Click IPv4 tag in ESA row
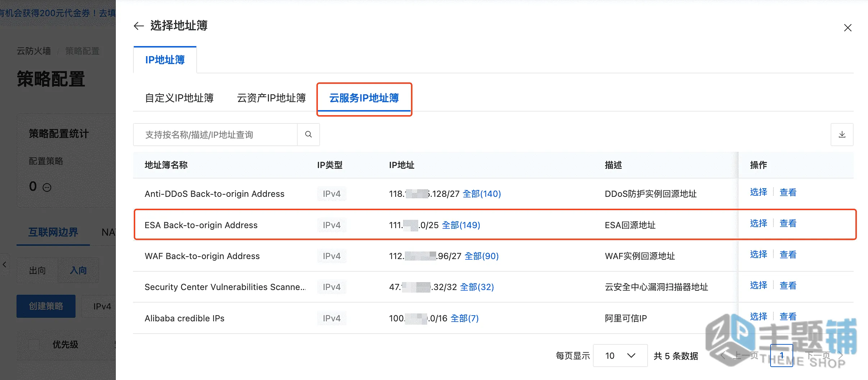The image size is (868, 380). click(332, 225)
